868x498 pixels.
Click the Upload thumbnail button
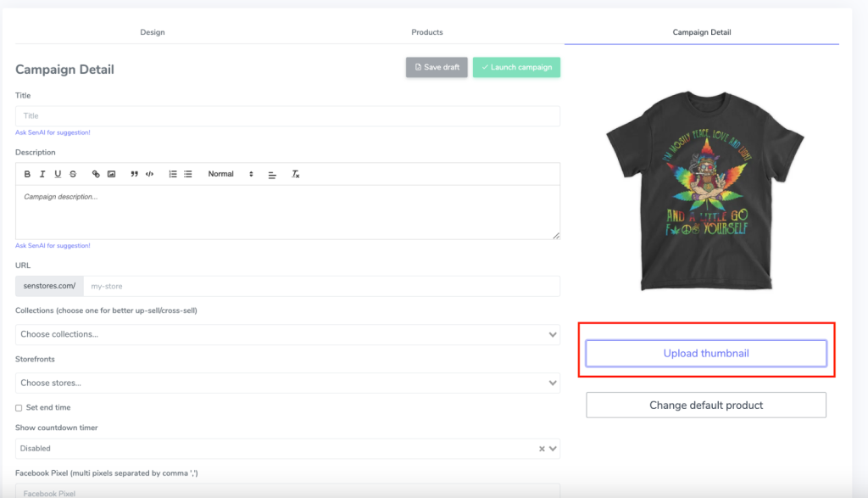coord(706,354)
